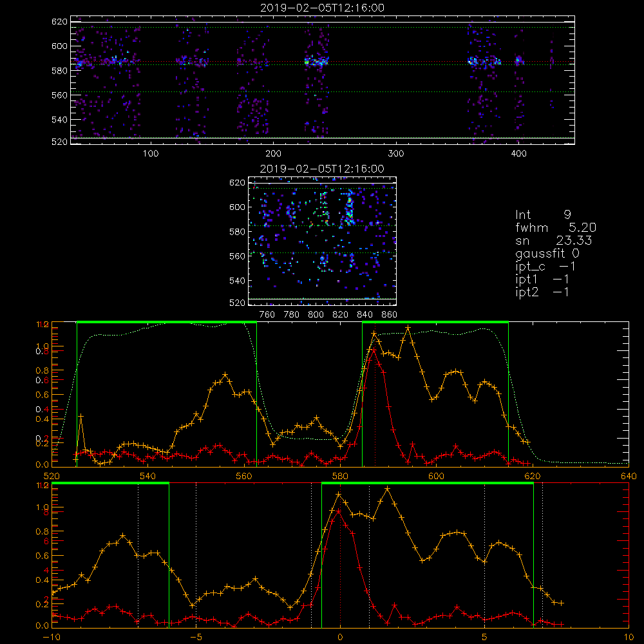The width and height of the screenshot is (644, 644).
Task: Click x-axis label -10 on bottom plot
Action: [52, 638]
